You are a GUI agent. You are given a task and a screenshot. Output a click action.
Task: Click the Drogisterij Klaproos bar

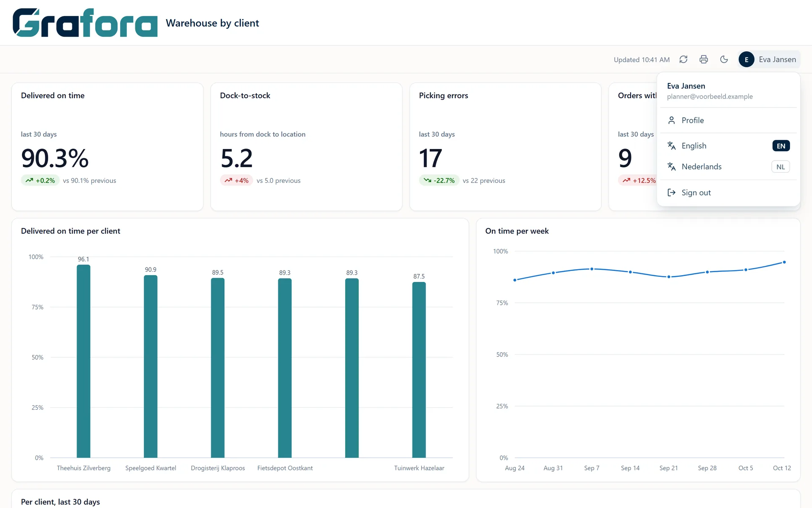[x=218, y=368]
